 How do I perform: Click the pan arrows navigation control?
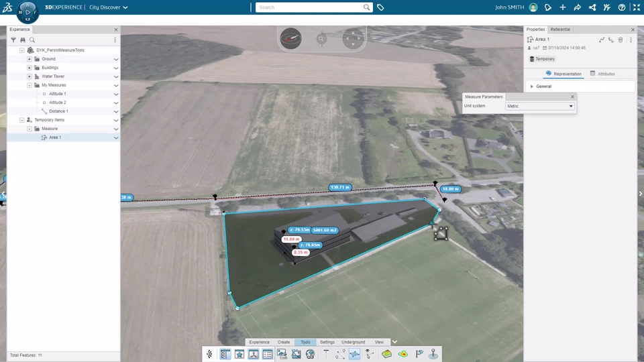[353, 39]
